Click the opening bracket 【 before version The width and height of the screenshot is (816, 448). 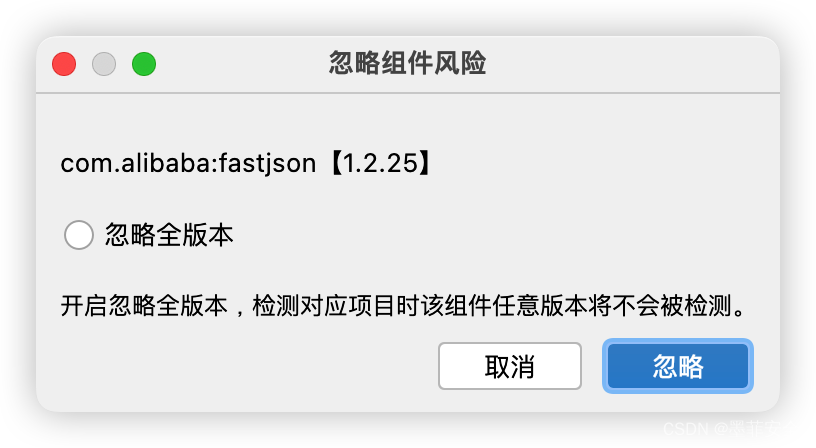click(x=333, y=163)
